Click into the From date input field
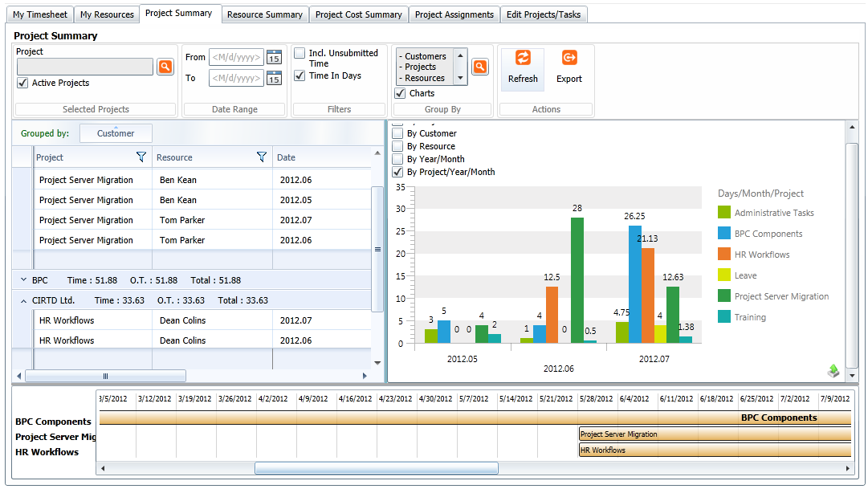 [x=235, y=57]
